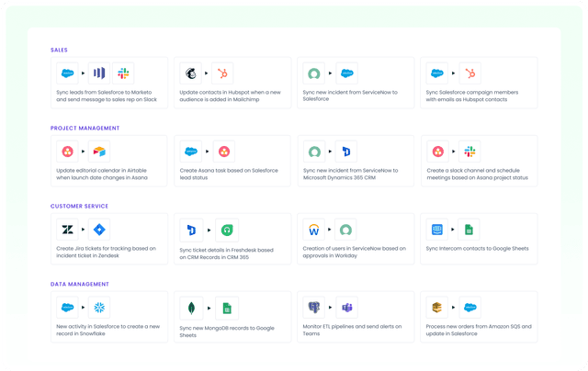Open "Create Asana task based on Salesforce" template
The width and height of the screenshot is (588, 371).
point(230,174)
